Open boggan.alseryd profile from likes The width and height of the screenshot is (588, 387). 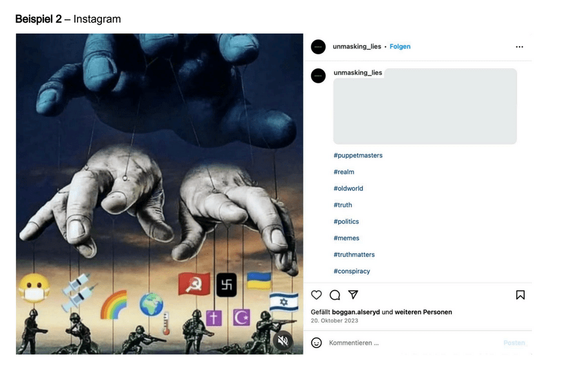[356, 312]
